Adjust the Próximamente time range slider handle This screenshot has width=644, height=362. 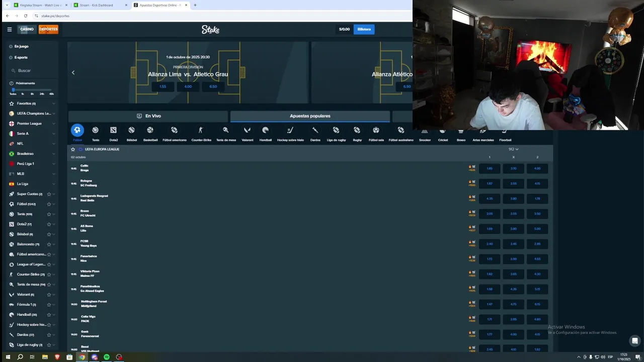point(13,89)
